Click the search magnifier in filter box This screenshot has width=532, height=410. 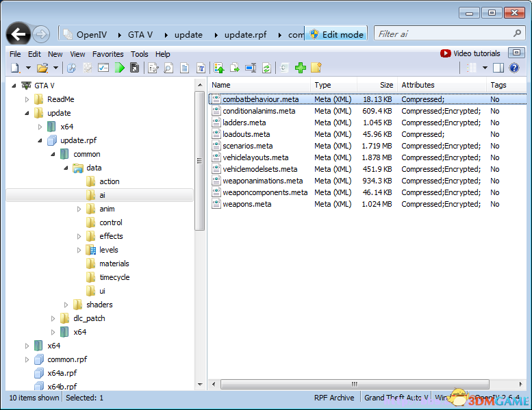[x=517, y=34]
